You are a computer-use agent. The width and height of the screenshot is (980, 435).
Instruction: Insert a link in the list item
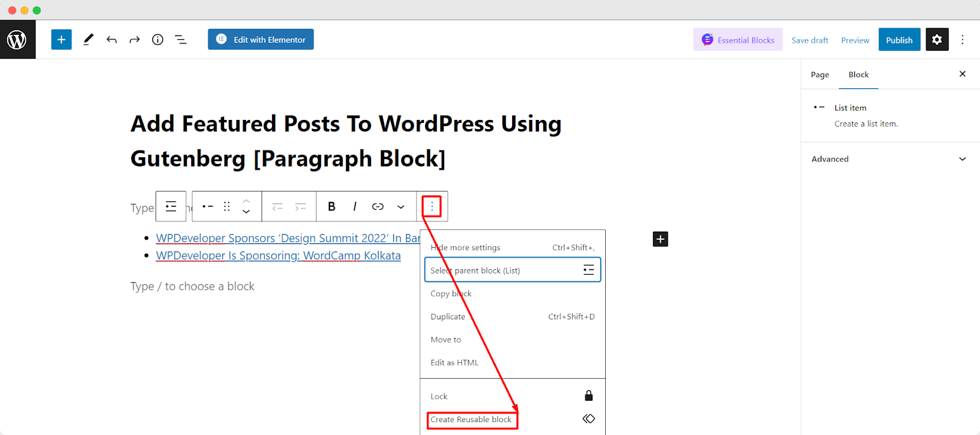[x=378, y=207]
